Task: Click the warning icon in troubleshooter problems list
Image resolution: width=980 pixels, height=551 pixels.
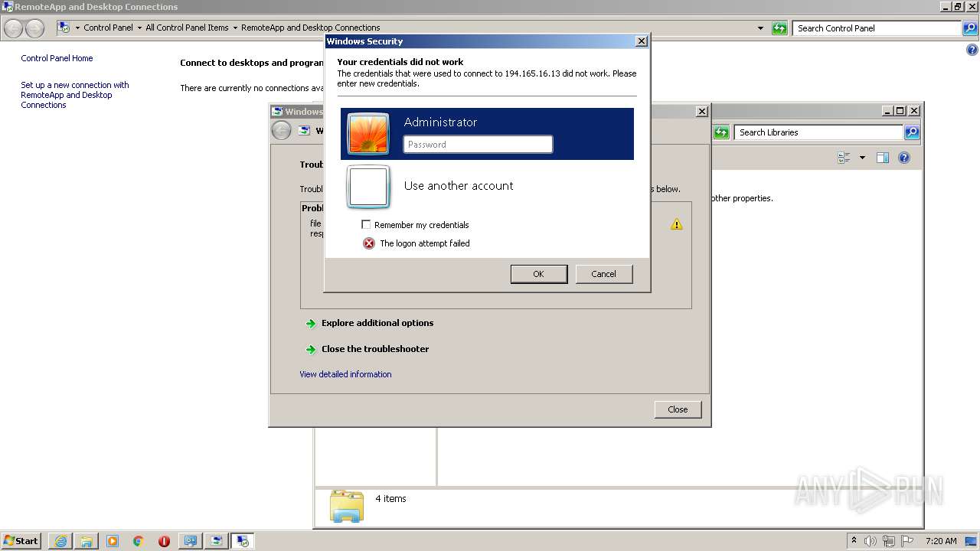Action: [677, 224]
